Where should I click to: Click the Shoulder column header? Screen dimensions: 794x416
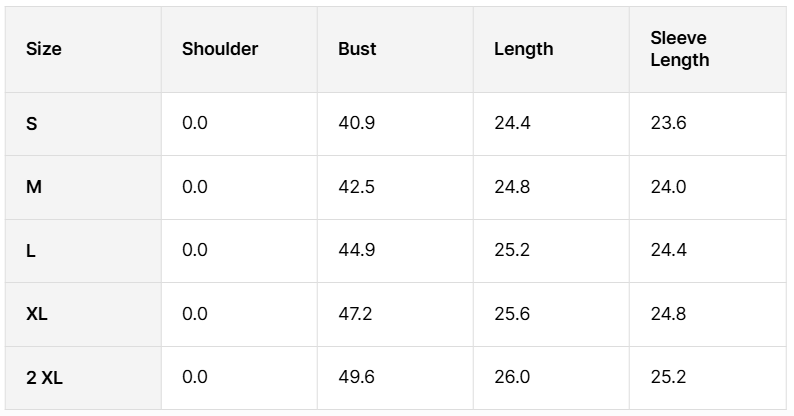pos(220,49)
